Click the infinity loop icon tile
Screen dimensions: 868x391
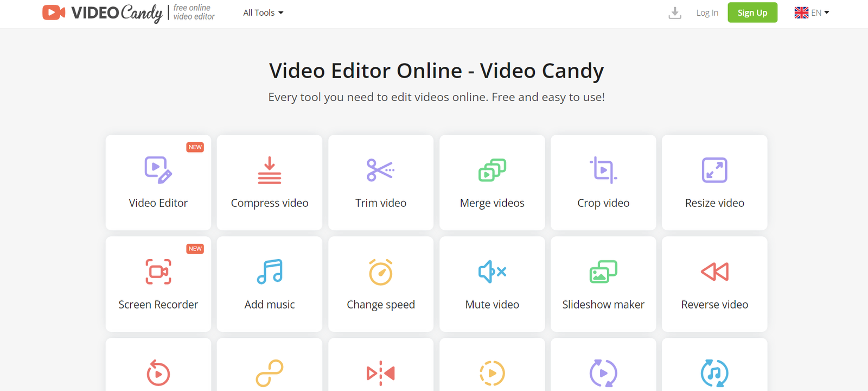[x=270, y=373]
